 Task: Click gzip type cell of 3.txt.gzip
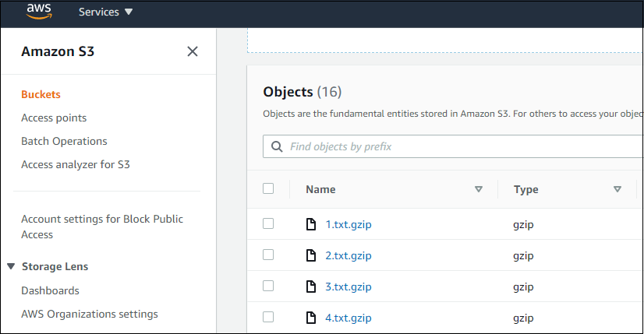523,287
